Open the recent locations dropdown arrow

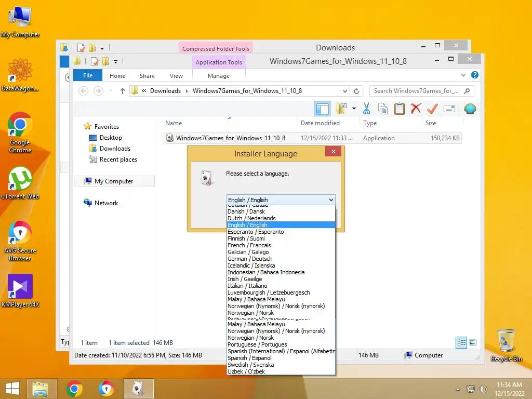pos(111,91)
